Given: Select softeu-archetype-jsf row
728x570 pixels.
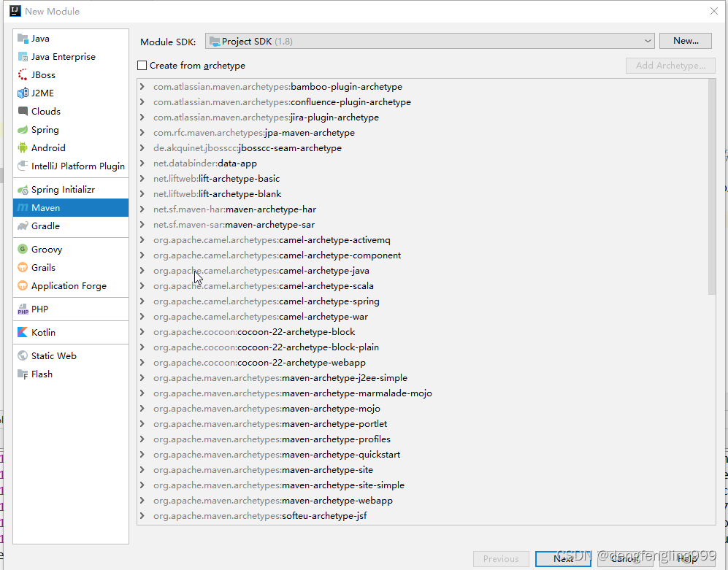Looking at the screenshot, I should (x=423, y=516).
